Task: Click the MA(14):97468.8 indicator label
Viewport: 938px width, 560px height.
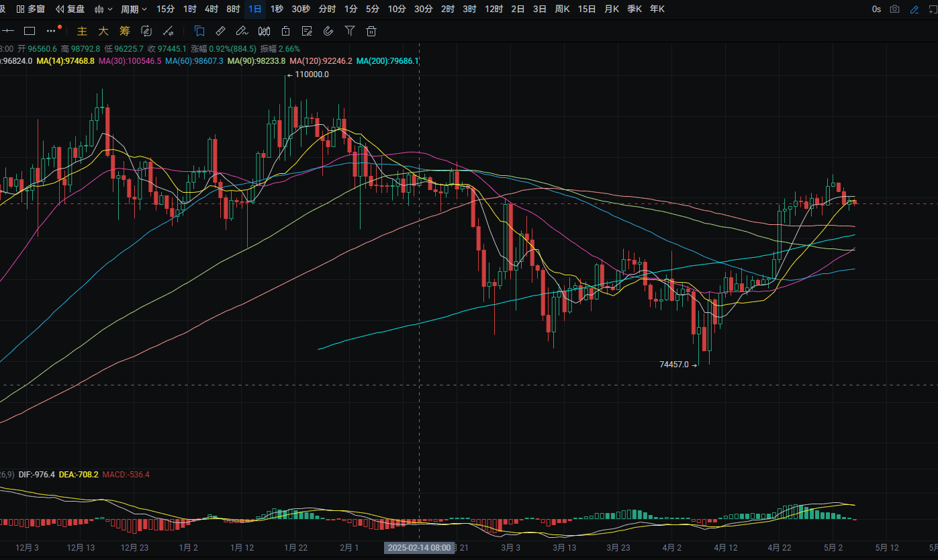Action: pyautogui.click(x=65, y=60)
